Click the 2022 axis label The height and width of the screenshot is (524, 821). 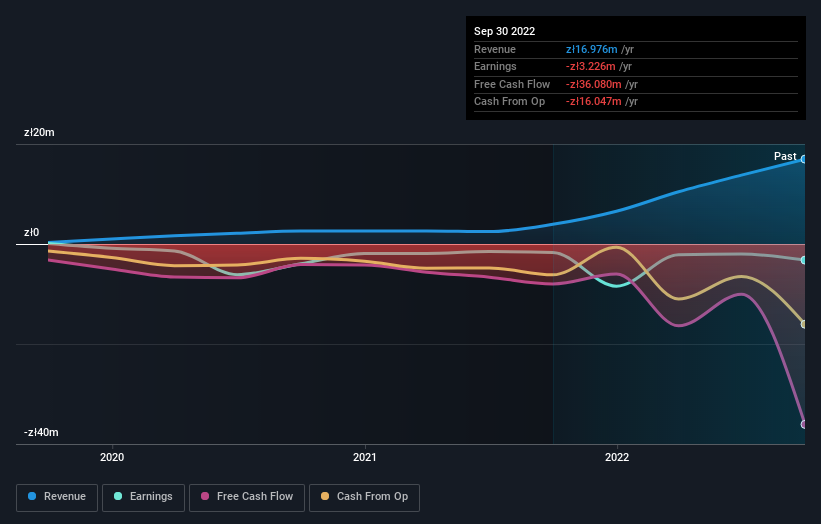click(x=617, y=457)
